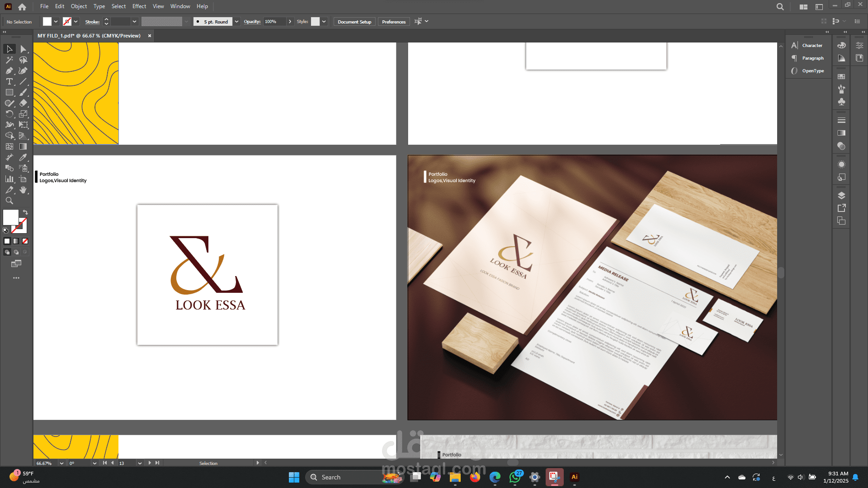Open the Transparency panel icon
The width and height of the screenshot is (868, 488).
[x=841, y=146]
